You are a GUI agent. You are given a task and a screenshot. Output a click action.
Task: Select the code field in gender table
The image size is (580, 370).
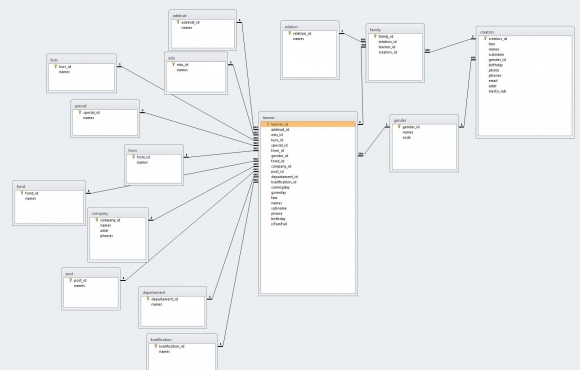pyautogui.click(x=407, y=137)
